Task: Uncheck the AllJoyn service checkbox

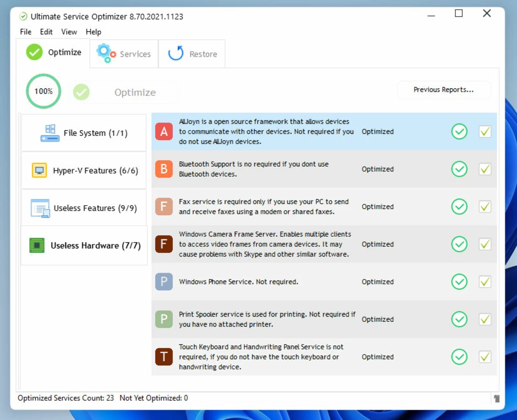Action: tap(485, 132)
